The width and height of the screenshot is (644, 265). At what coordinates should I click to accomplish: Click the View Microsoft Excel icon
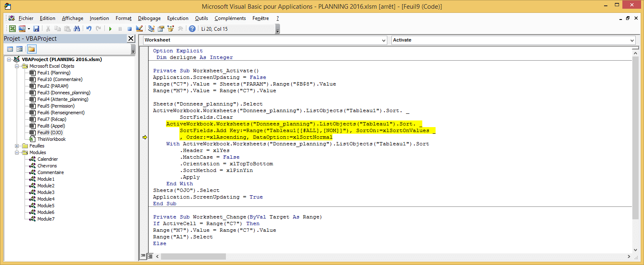click(12, 29)
